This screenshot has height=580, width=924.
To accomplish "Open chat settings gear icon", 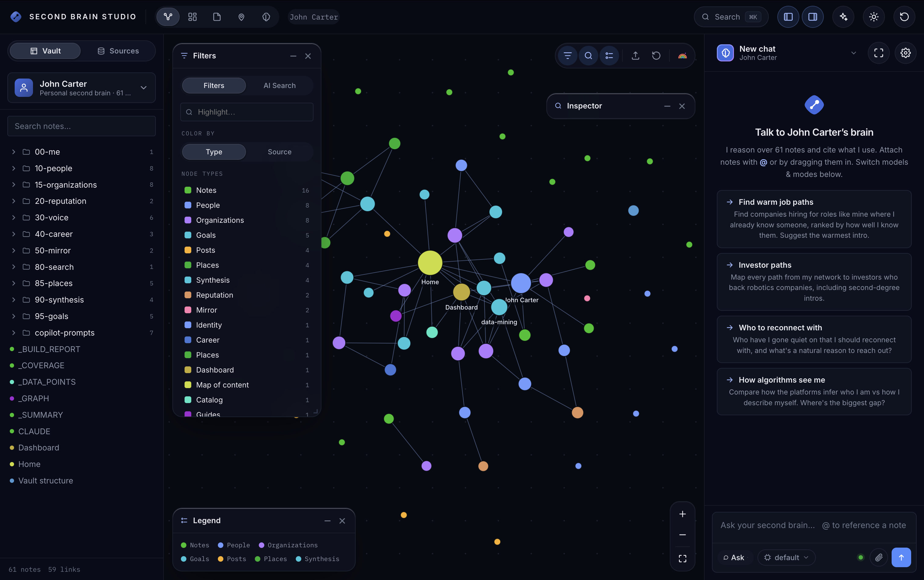I will [906, 53].
